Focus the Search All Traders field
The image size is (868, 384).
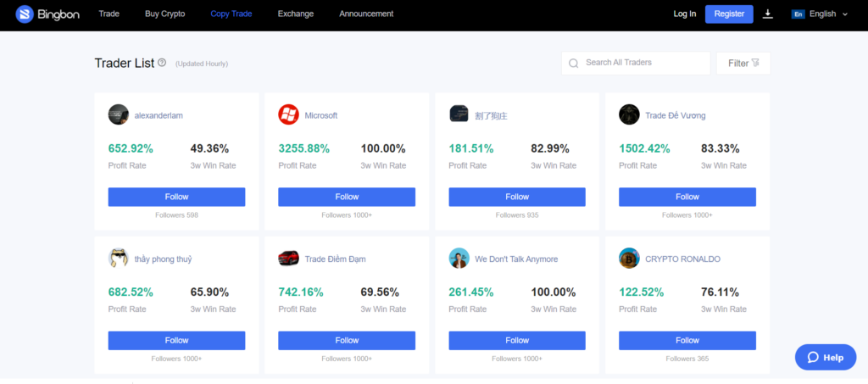click(643, 64)
